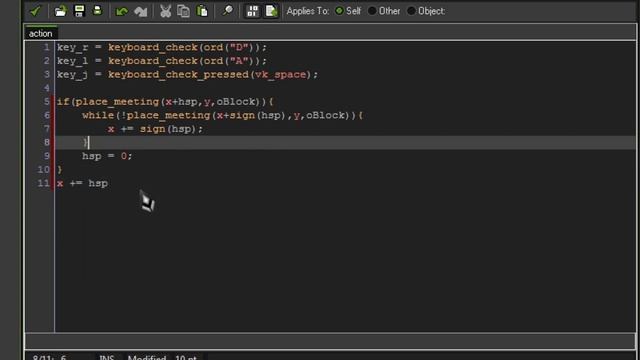The width and height of the screenshot is (640, 360).
Task: Cut the selected code
Action: pos(165,11)
